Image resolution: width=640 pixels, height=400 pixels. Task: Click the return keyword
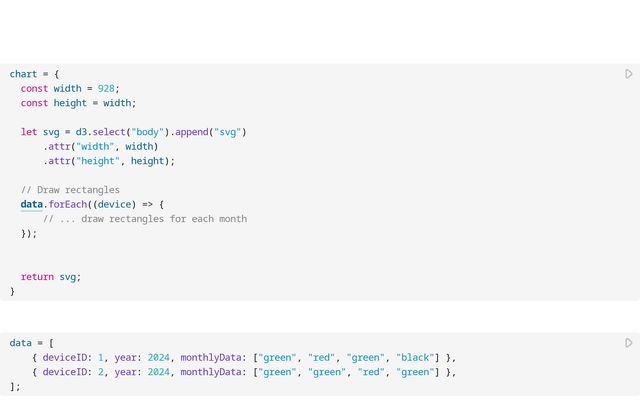point(37,277)
